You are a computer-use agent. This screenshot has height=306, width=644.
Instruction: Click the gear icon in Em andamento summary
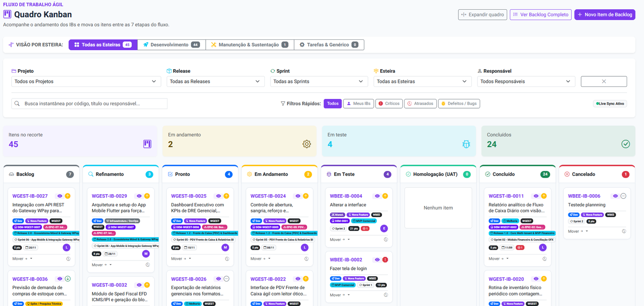point(307,144)
